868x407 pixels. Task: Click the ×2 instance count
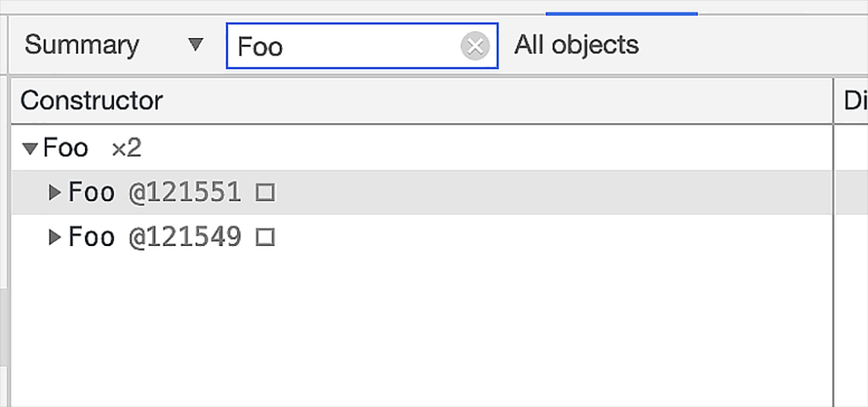click(126, 148)
